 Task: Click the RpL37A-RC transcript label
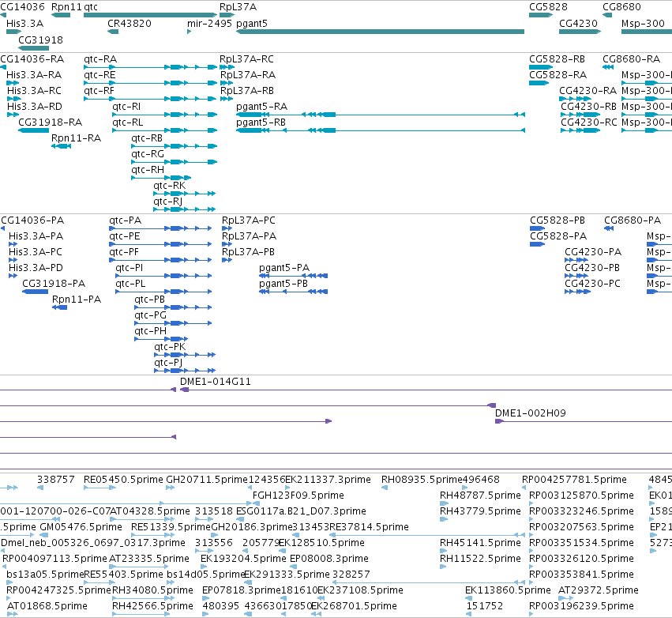coord(246,59)
